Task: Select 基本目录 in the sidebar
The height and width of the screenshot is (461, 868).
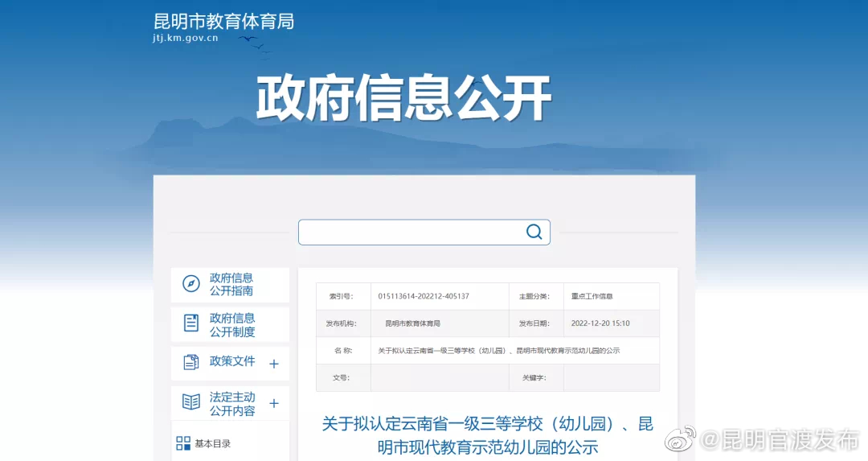Action: pos(212,444)
